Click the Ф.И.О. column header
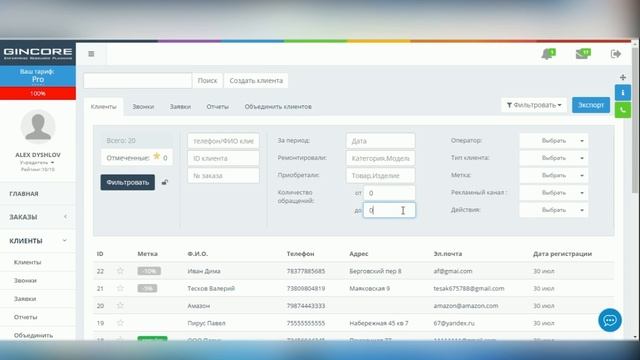Image resolution: width=640 pixels, height=360 pixels. 198,253
